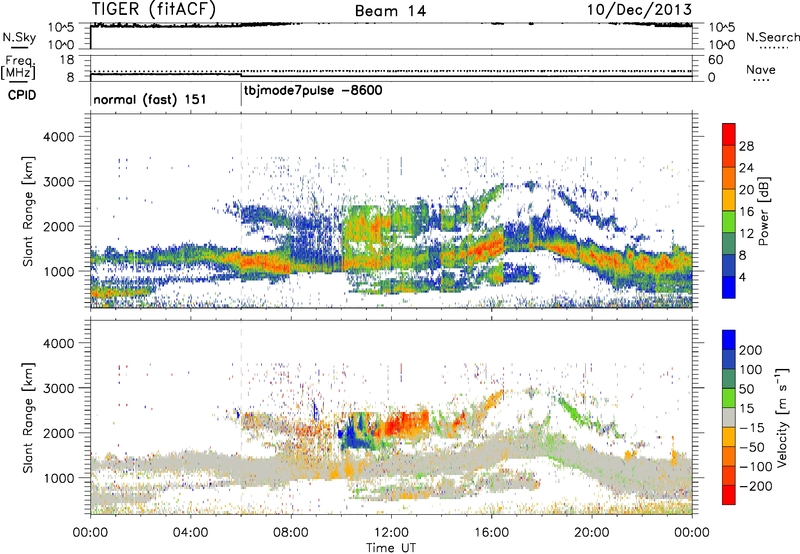Click the 20:00 time axis label
This screenshot has width=800, height=554.
[591, 532]
